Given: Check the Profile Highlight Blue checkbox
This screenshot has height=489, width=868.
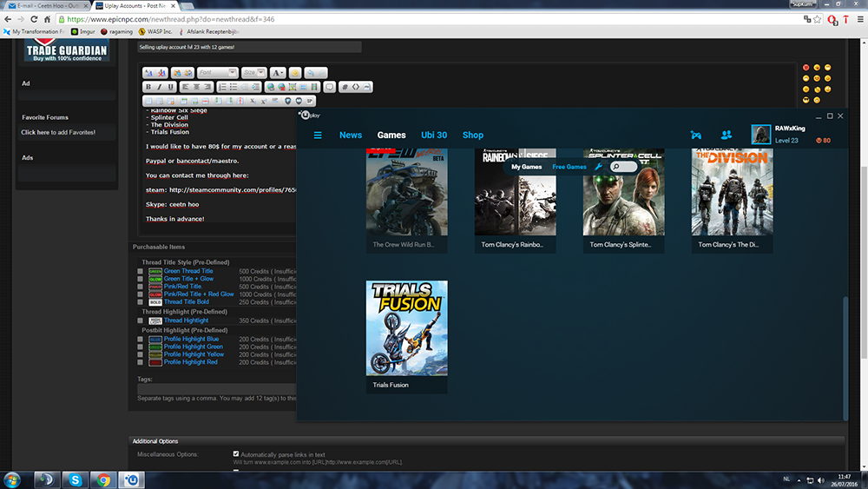Looking at the screenshot, I should pyautogui.click(x=140, y=340).
